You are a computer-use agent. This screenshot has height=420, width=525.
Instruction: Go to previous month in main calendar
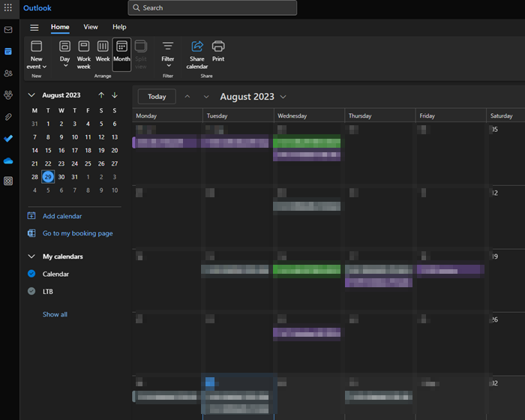[x=187, y=97]
